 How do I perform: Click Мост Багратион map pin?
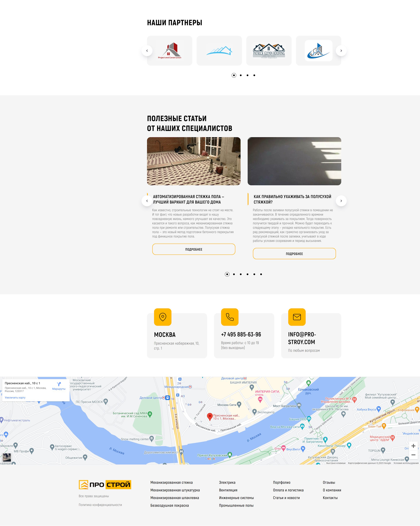point(299,406)
